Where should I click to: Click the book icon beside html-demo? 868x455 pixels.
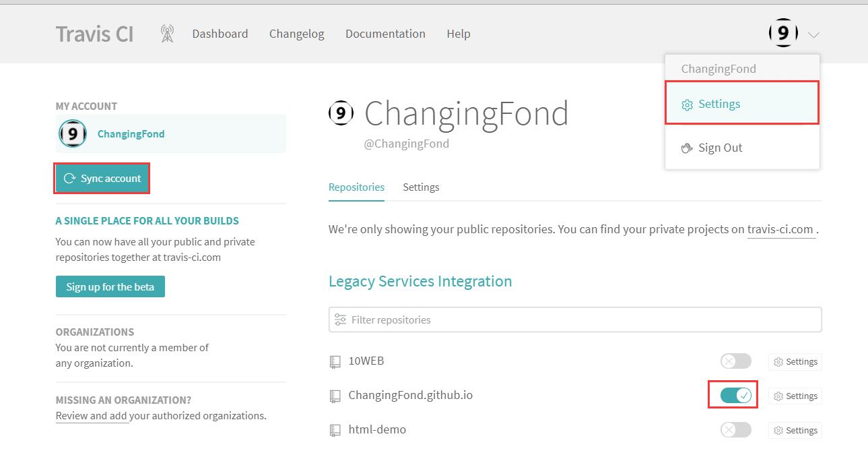coord(335,430)
